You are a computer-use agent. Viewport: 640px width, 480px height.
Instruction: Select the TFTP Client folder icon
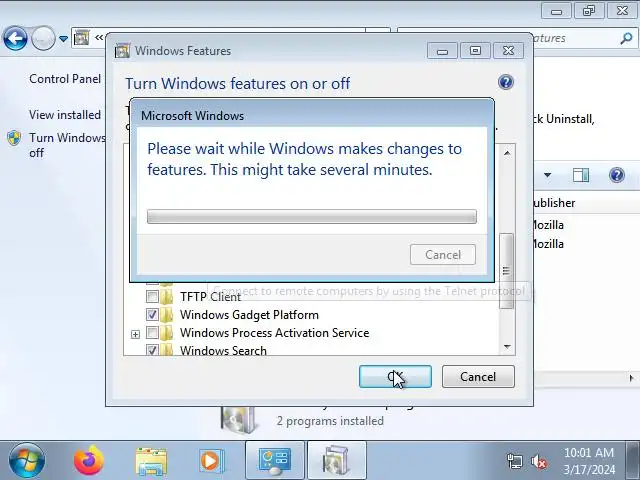click(167, 297)
